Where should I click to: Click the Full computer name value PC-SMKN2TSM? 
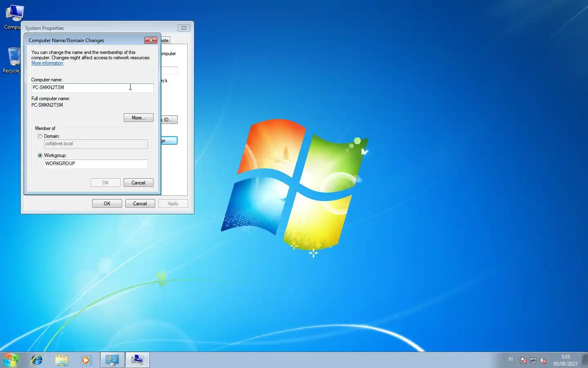[47, 105]
